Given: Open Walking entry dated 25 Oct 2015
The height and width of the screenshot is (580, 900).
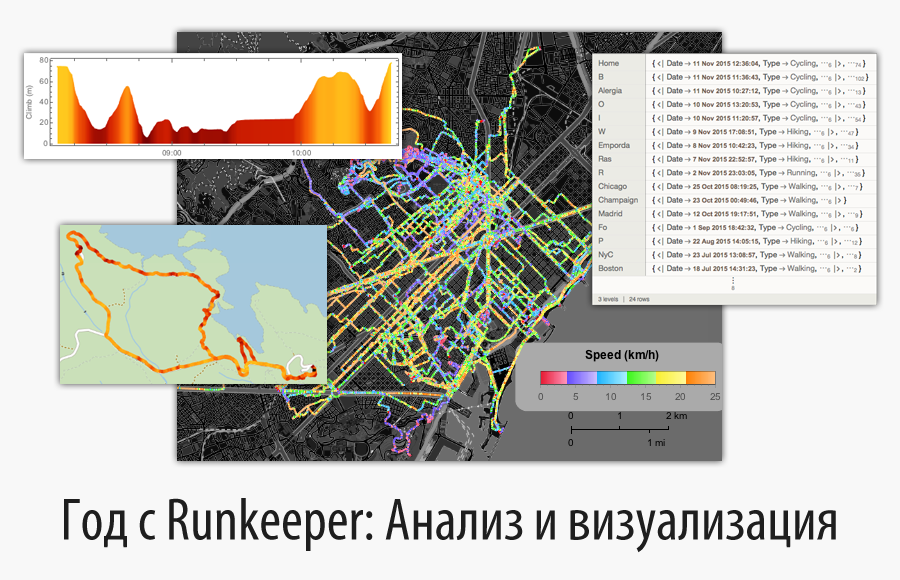Looking at the screenshot, I should pyautogui.click(x=757, y=187).
